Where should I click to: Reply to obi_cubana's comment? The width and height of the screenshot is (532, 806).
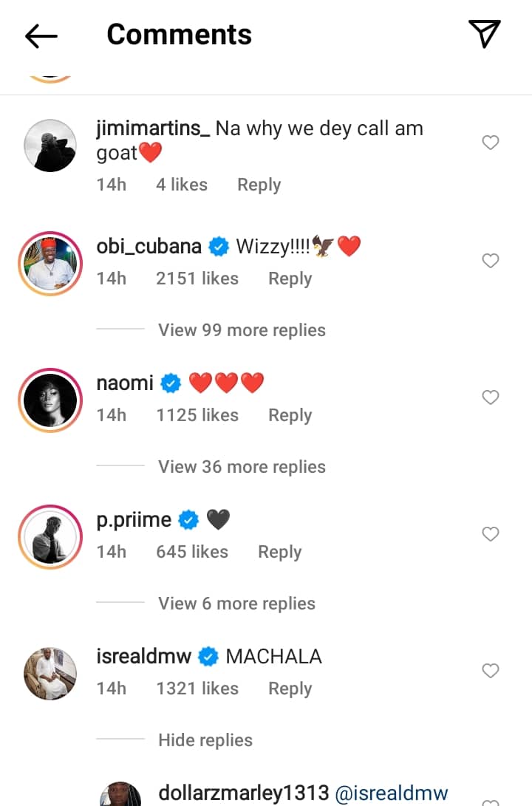pyautogui.click(x=290, y=279)
